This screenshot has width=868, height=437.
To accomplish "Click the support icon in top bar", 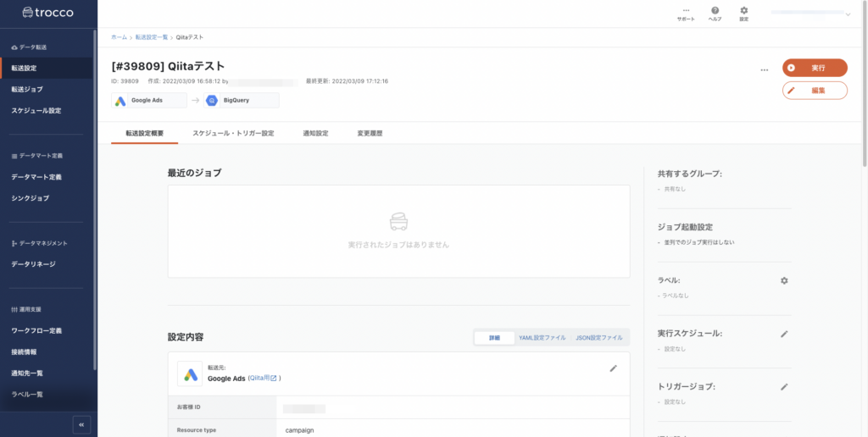I will tap(686, 11).
